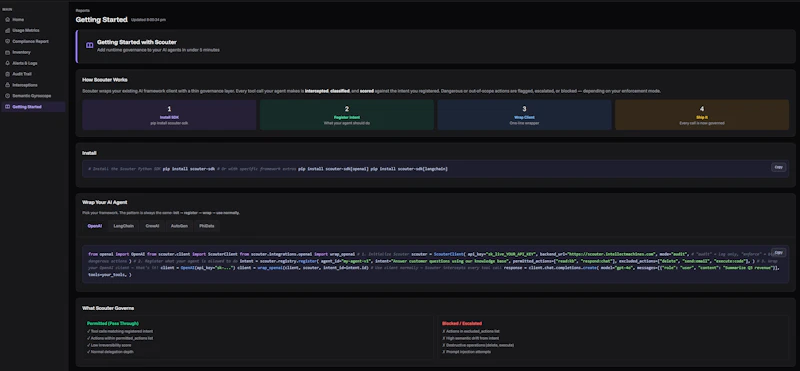This screenshot has width=800, height=371.
Task: Click 'Pick your framework' description text
Action: pos(161,213)
